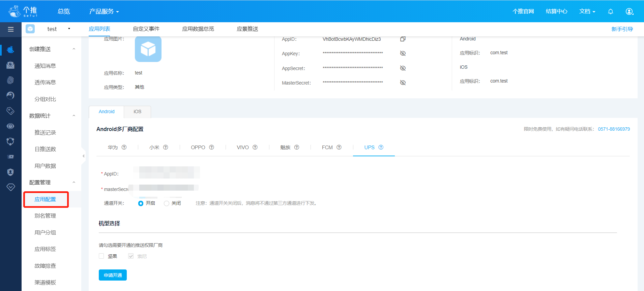Open 通知消息 in side menu
644x291 pixels.
(x=45, y=66)
